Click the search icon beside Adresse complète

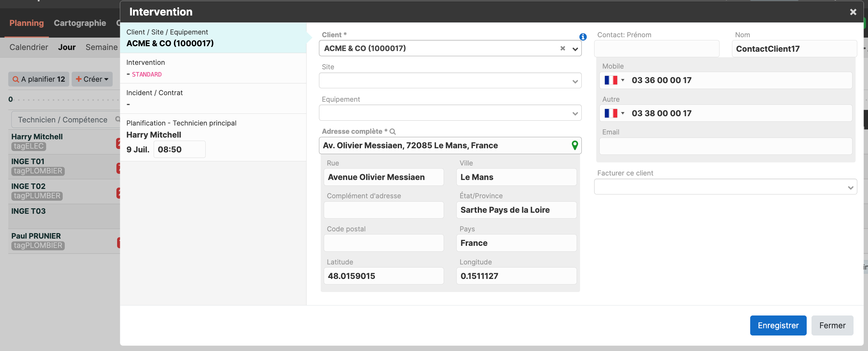point(392,131)
